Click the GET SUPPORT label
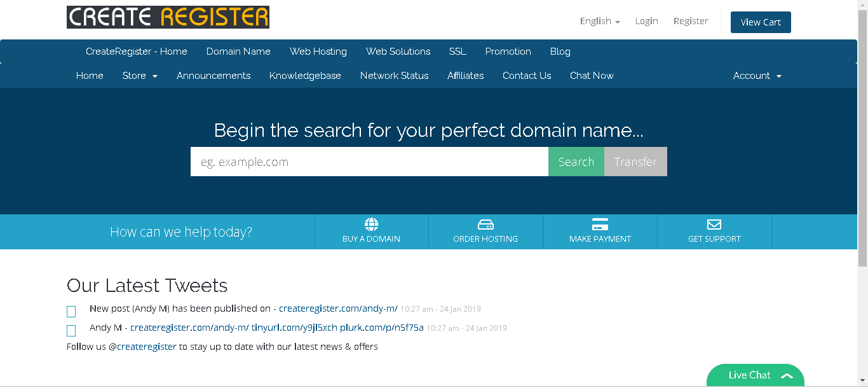The width and height of the screenshot is (868, 388). pos(714,239)
